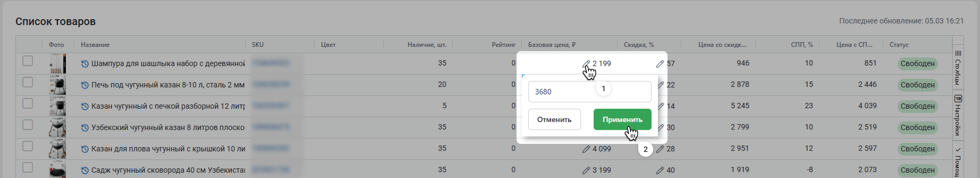Edit discount 40 with pencil icon
Image resolution: width=980 pixels, height=178 pixels.
click(x=660, y=170)
